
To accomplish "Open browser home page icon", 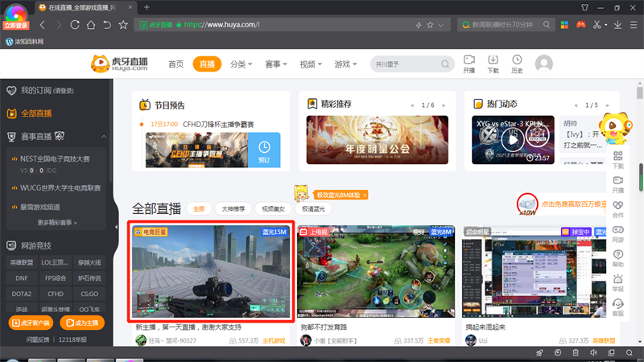I will (91, 25).
